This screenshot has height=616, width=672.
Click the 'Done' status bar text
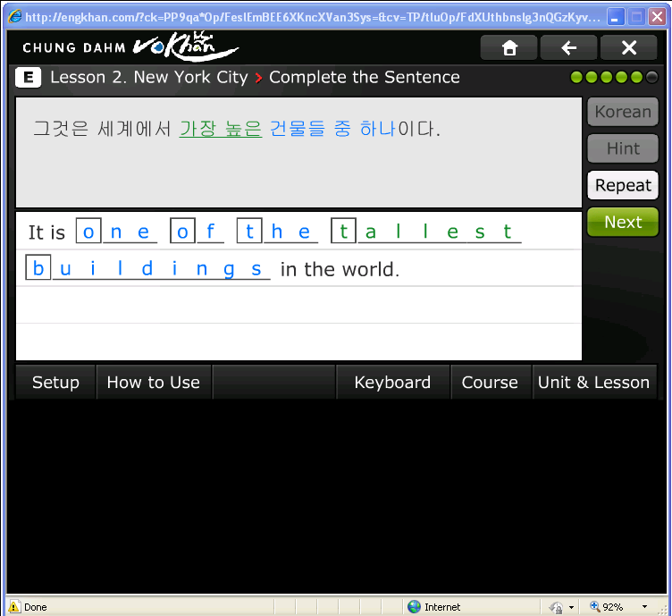tap(36, 607)
